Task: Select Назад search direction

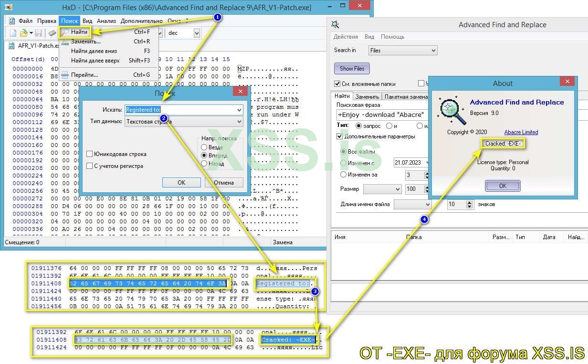Action: [204, 163]
